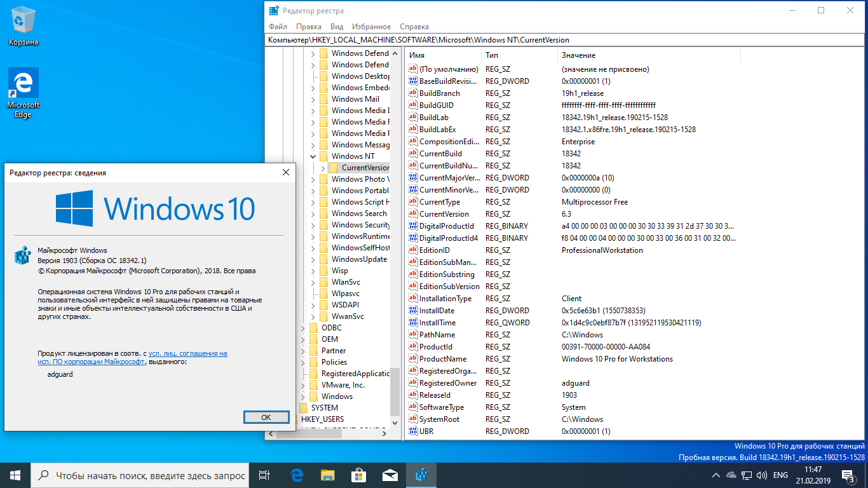Screen dimensions: 868x488
Task: Open Microsoft Edge desktop shortcut
Action: (24, 93)
